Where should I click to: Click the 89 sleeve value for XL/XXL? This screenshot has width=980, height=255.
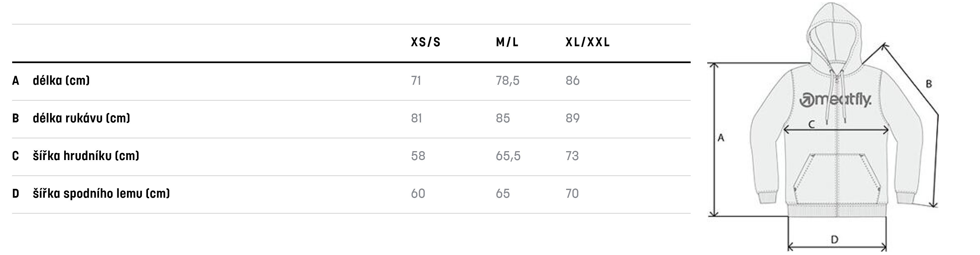[x=573, y=119]
